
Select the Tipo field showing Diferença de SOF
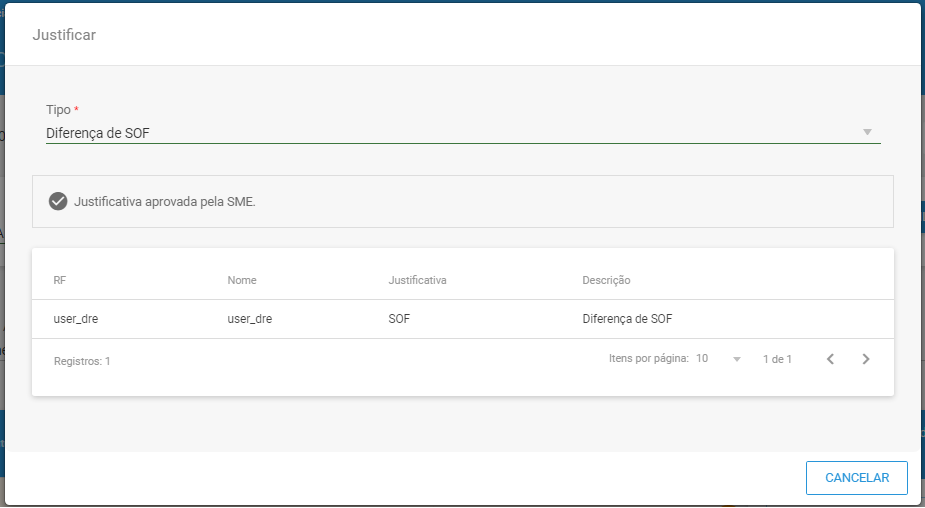[463, 133]
